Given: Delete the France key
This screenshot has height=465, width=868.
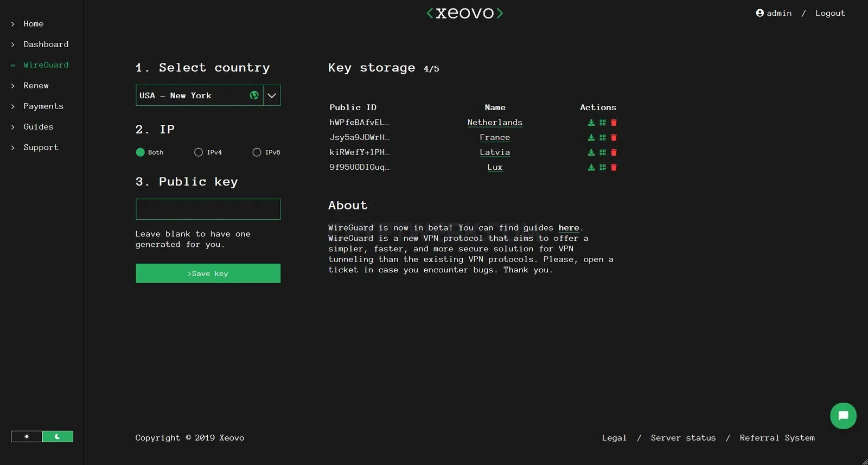Looking at the screenshot, I should (614, 138).
